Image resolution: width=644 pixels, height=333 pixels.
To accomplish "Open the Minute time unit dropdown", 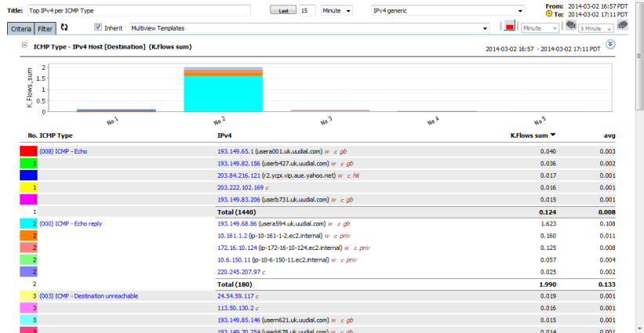I will pos(337,11).
